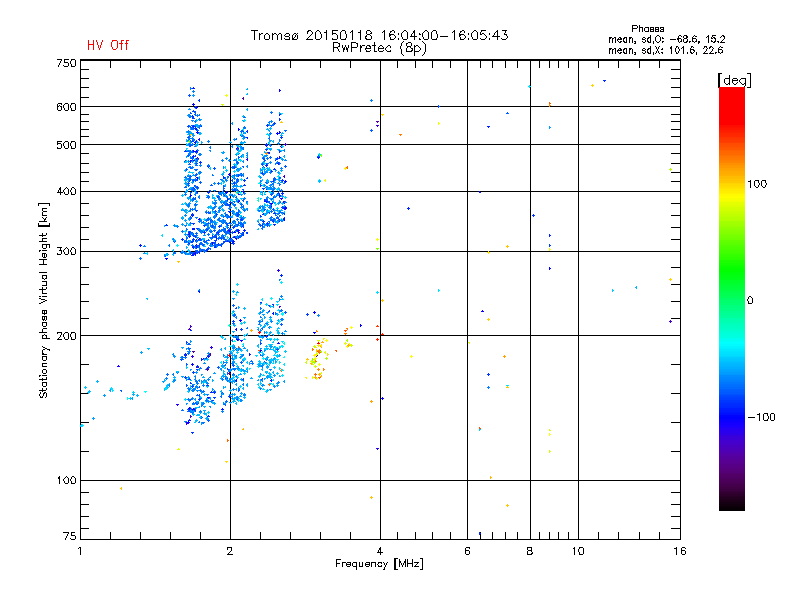The height and width of the screenshot is (600, 800).
Task: Select the 'mean, sd,X: 101.6, 22.6' line
Action: [665, 50]
